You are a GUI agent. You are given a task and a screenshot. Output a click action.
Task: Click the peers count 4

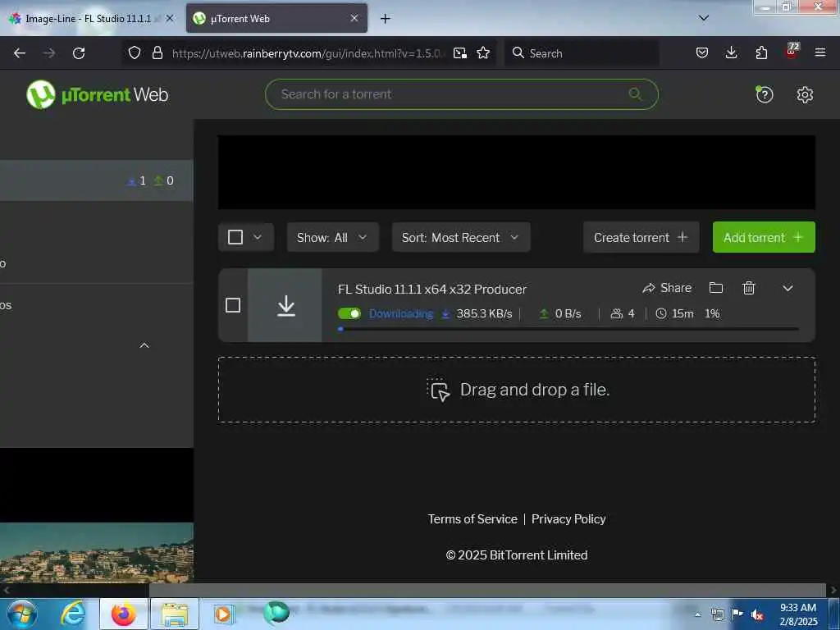[631, 313]
